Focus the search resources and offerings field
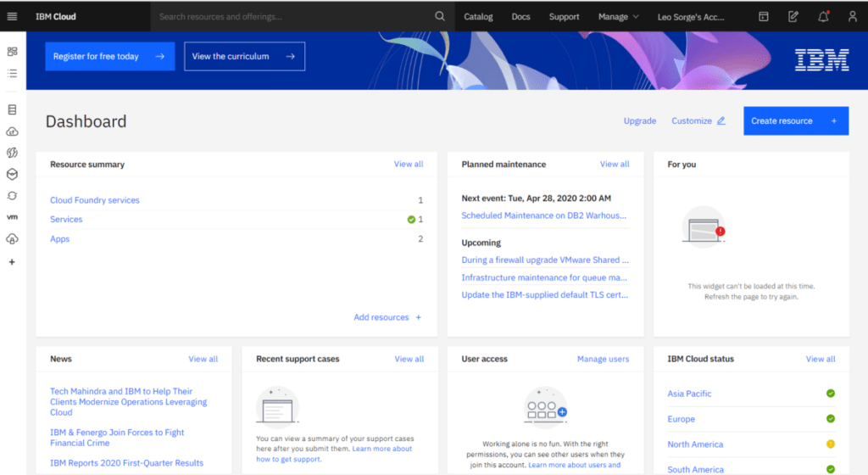This screenshot has width=868, height=475. pyautogui.click(x=292, y=17)
